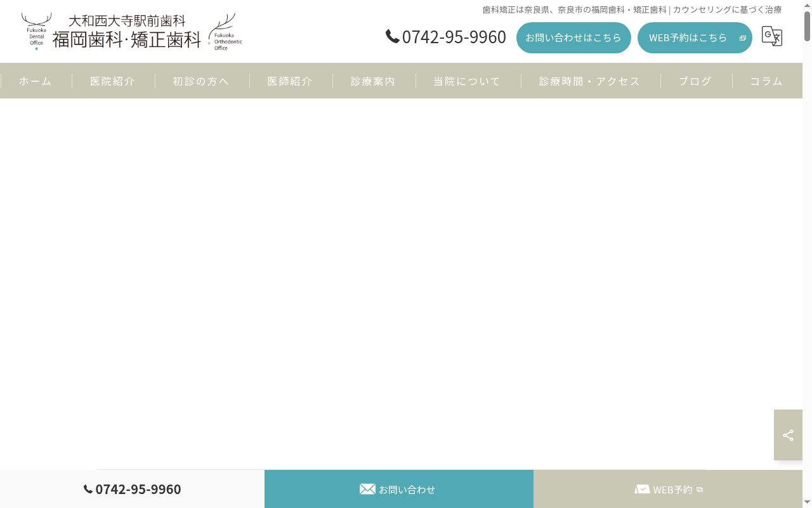Go to 医院紹介 page
This screenshot has height=508, width=812.
(113, 81)
